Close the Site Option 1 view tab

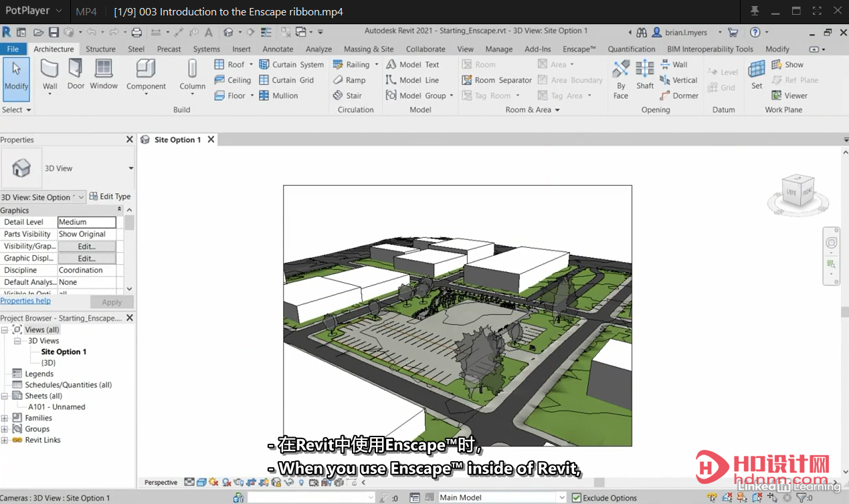pyautogui.click(x=211, y=139)
